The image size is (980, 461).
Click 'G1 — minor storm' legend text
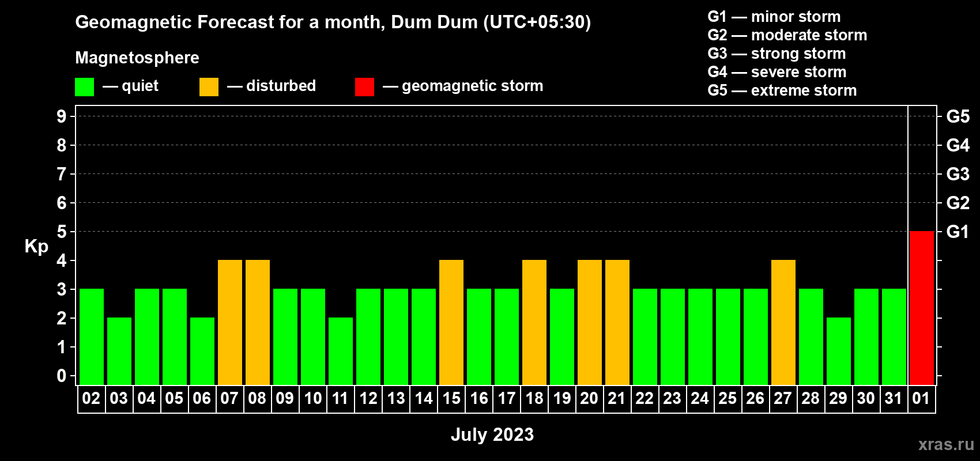pos(774,17)
